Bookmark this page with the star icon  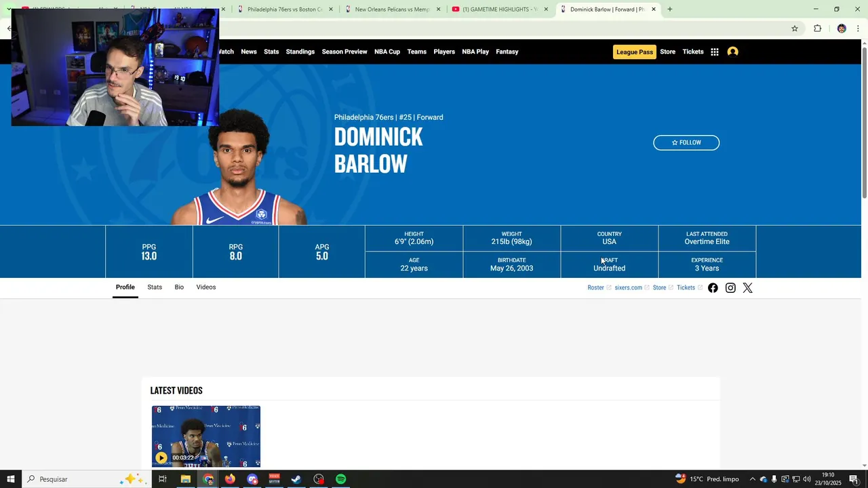click(795, 28)
